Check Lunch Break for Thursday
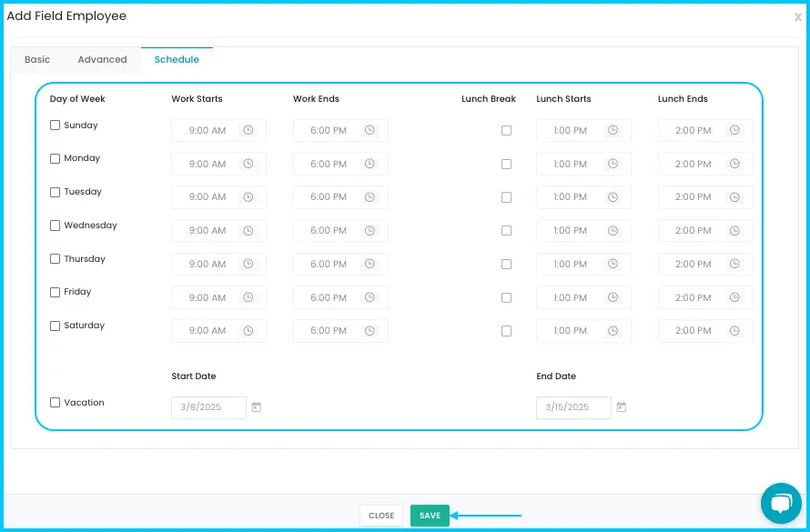The height and width of the screenshot is (532, 810). [x=506, y=265]
